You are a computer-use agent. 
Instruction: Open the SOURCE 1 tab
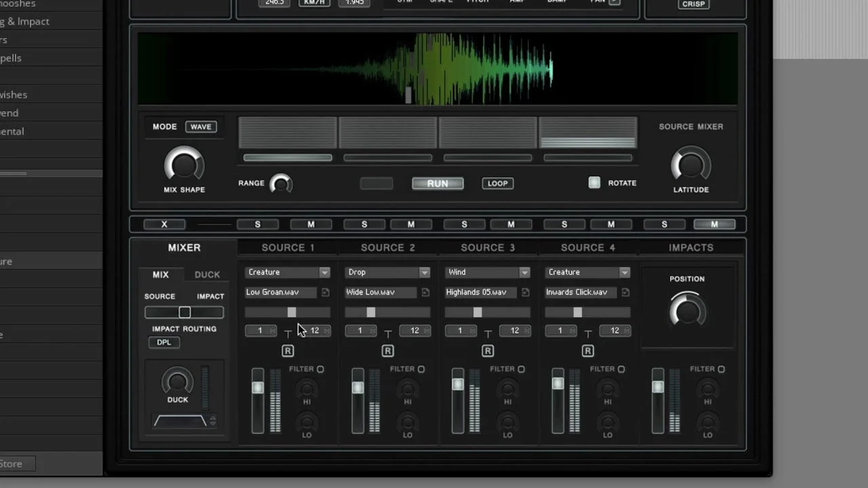(288, 248)
